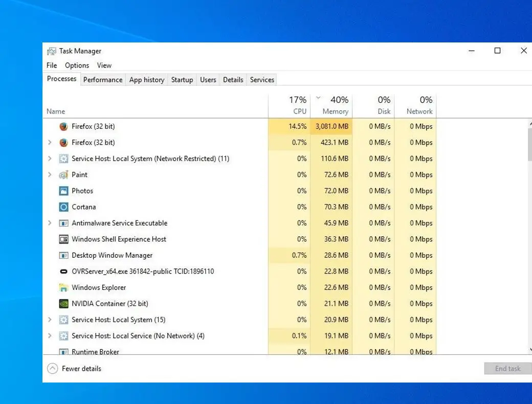Sort by the Disk column header
The image size is (532, 404).
(x=373, y=105)
